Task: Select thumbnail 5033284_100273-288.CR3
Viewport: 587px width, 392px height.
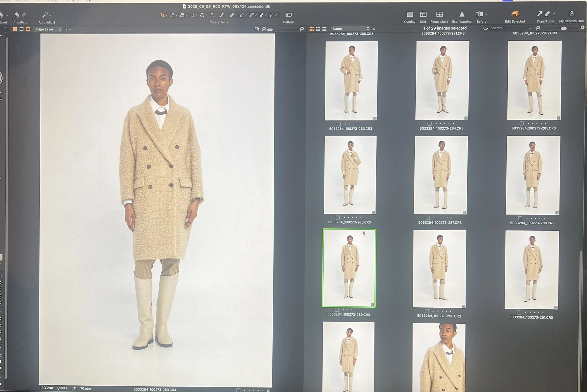Action: (x=533, y=175)
